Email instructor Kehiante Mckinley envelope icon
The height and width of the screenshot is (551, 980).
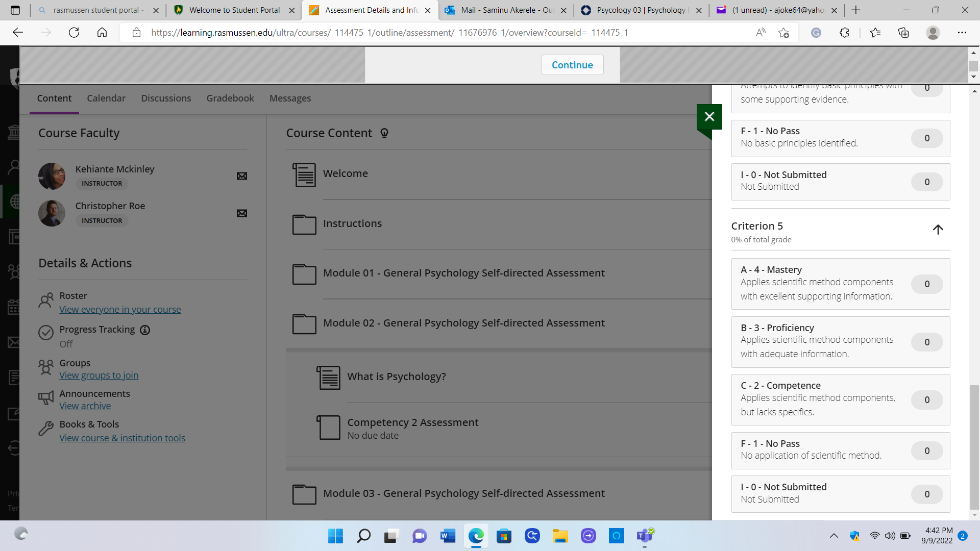242,176
